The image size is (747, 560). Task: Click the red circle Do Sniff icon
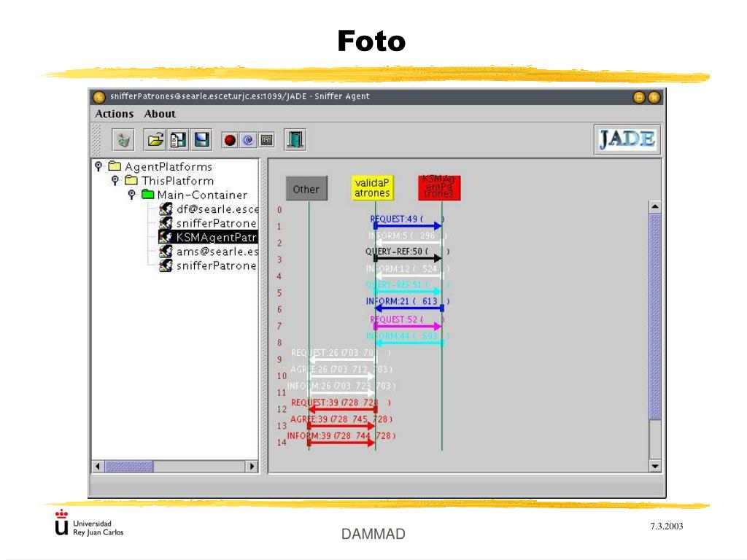pyautogui.click(x=230, y=140)
